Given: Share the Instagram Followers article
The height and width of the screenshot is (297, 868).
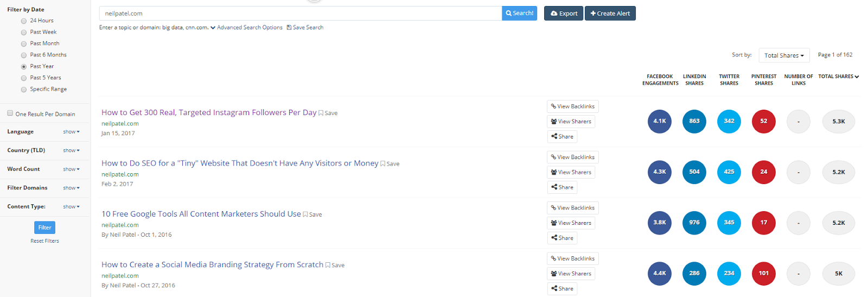Looking at the screenshot, I should click(562, 137).
